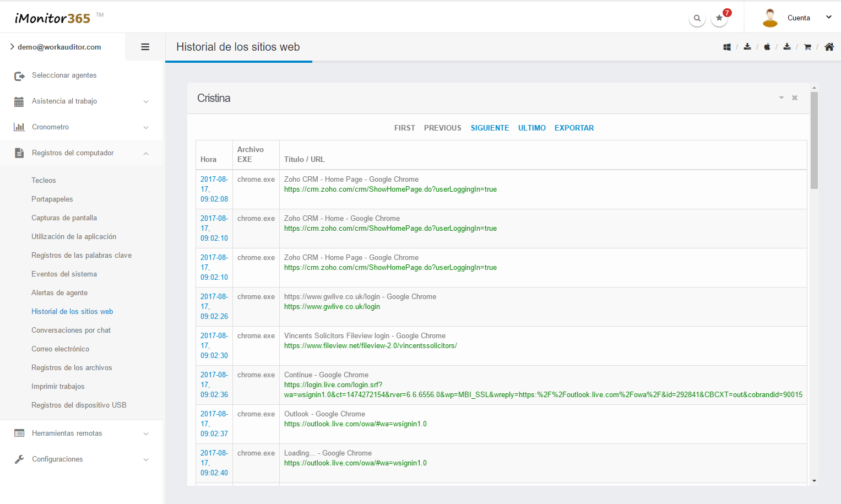
Task: Click the vertical scrollbar down arrow
Action: [814, 481]
